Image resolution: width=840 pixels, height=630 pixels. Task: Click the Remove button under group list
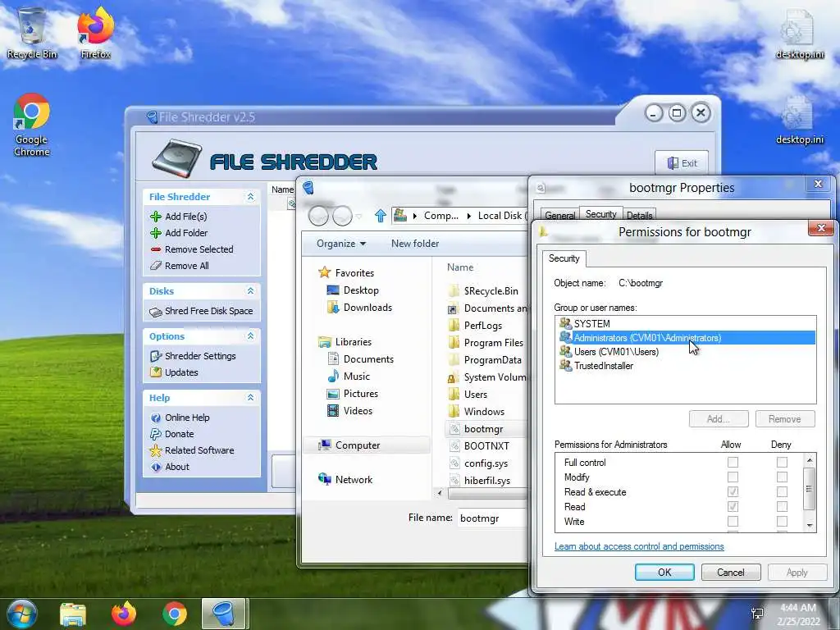(785, 419)
